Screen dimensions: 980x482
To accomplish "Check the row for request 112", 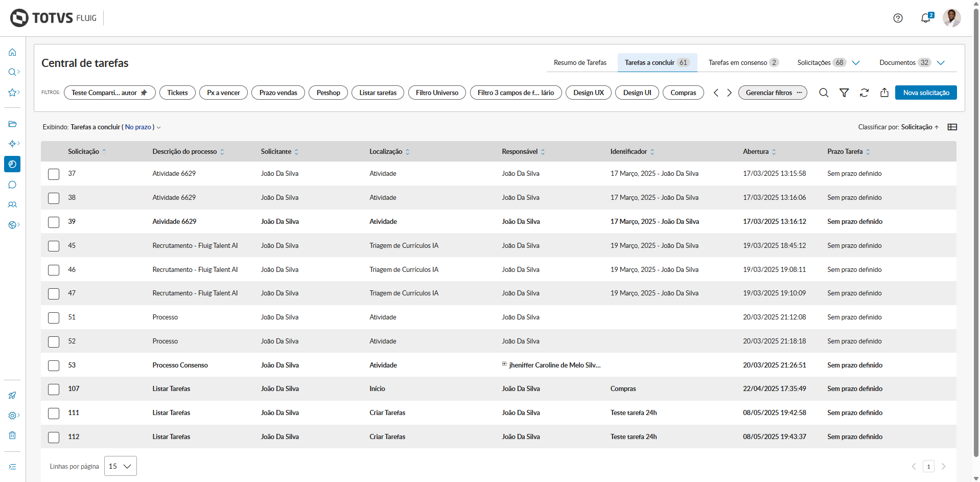I will click(x=54, y=437).
